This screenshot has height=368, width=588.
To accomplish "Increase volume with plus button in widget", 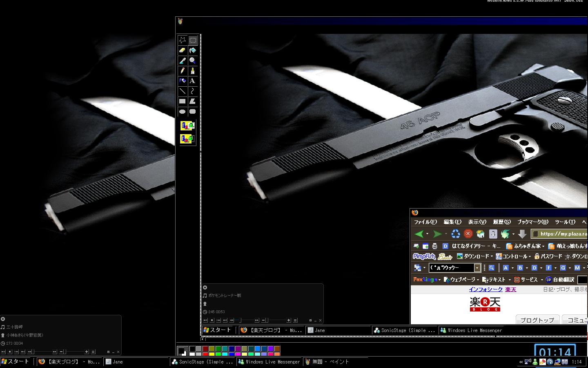I will pyautogui.click(x=87, y=352).
